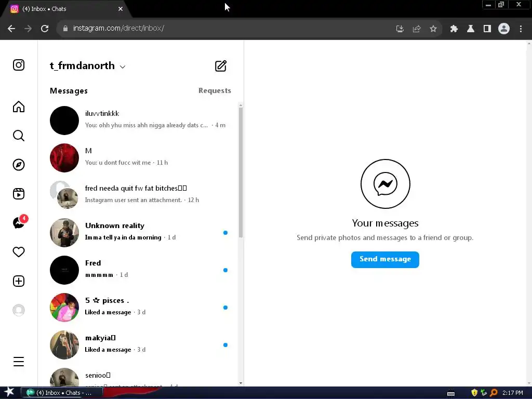Click the lock icon for site information
The height and width of the screenshot is (399, 532).
65,29
